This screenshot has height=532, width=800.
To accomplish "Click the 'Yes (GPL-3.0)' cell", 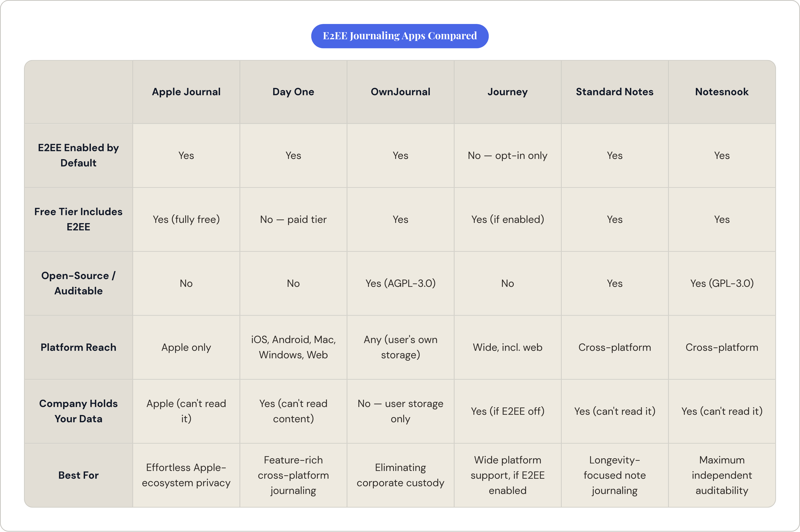I will click(722, 283).
